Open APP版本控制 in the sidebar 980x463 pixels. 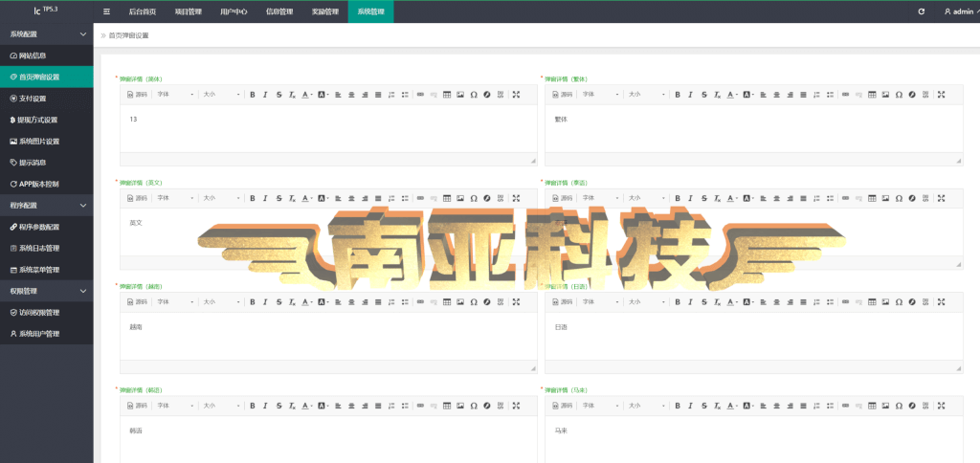[47, 184]
